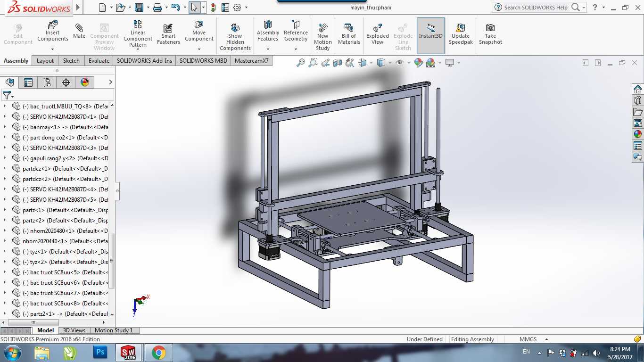Screen dimensions: 644x362
Task: Open Google Chrome from the taskbar
Action: (x=159, y=352)
